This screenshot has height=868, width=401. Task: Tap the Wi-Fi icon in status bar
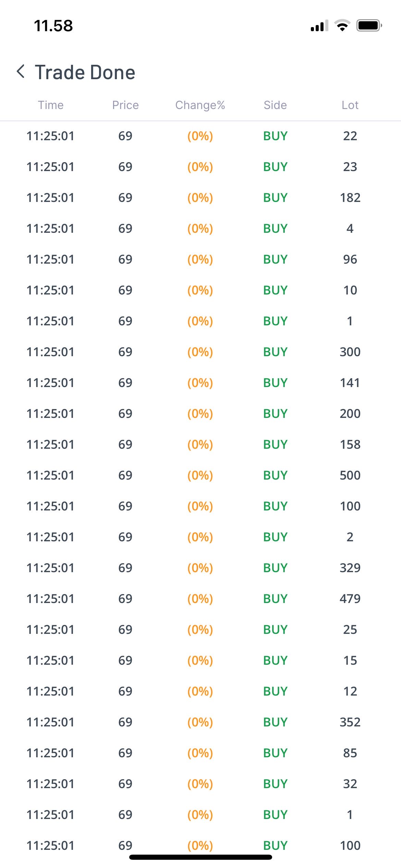[x=342, y=26]
